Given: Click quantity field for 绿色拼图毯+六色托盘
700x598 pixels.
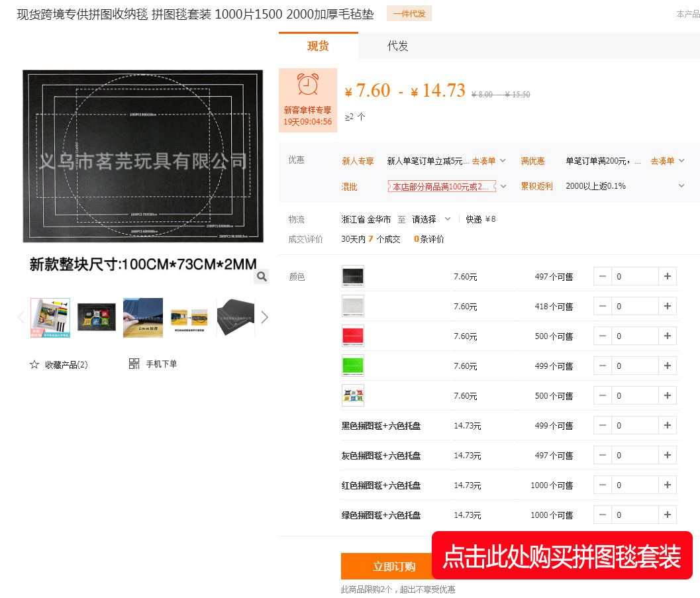Looking at the screenshot, I should [635, 515].
